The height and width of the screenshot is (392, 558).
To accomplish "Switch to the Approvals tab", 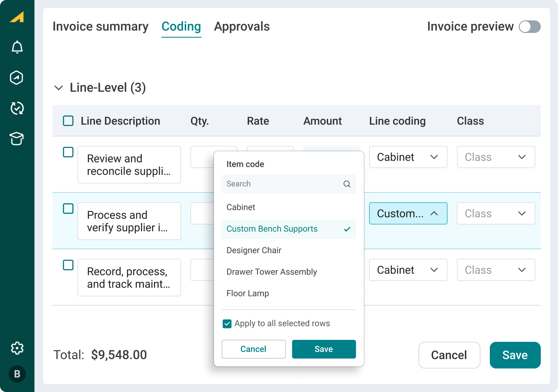I will click(242, 27).
